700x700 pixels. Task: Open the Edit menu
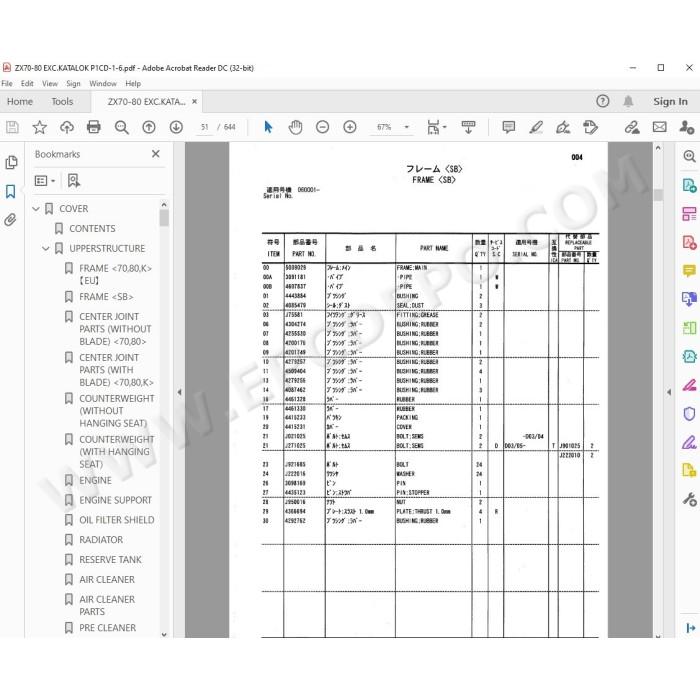[27, 83]
